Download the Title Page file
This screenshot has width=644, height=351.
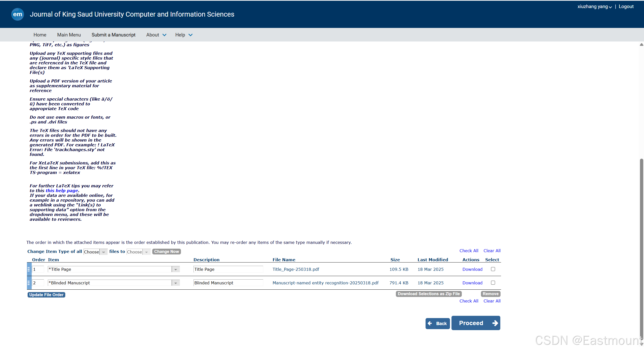click(472, 269)
